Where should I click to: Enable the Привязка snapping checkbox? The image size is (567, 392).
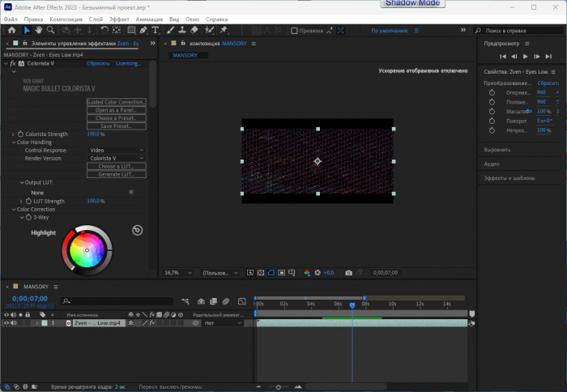tap(294, 31)
